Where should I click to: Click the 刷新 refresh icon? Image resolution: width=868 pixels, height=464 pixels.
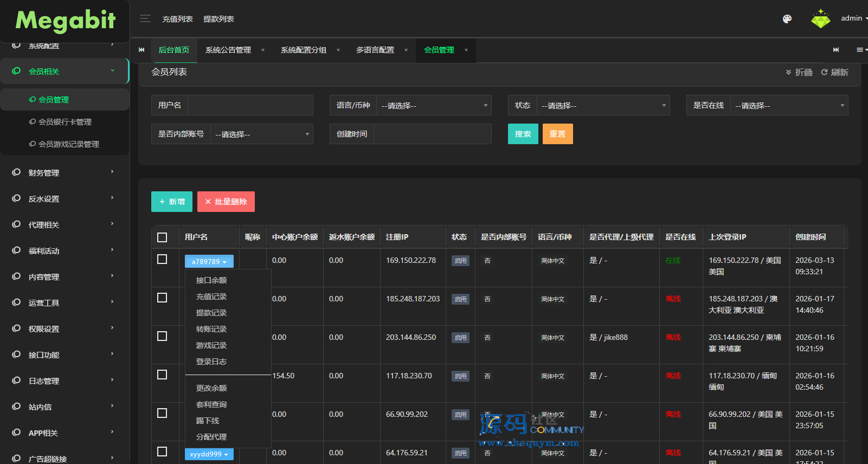tap(824, 72)
